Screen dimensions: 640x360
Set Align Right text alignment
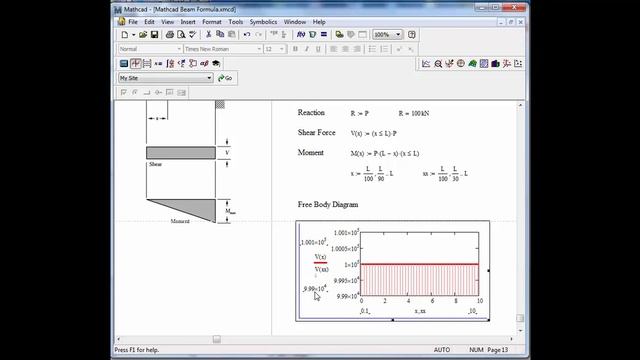[x=356, y=49]
